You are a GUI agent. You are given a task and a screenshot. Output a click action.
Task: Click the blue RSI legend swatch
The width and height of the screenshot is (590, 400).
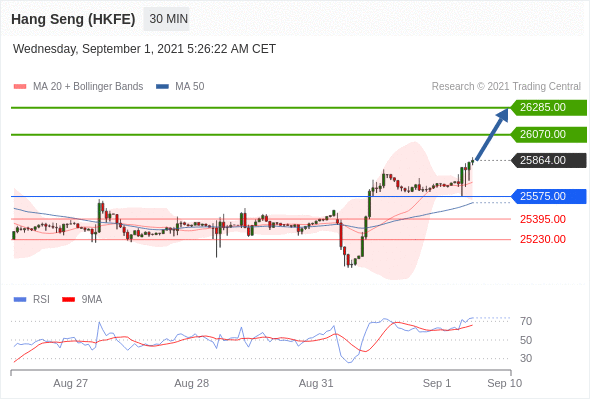(20, 300)
